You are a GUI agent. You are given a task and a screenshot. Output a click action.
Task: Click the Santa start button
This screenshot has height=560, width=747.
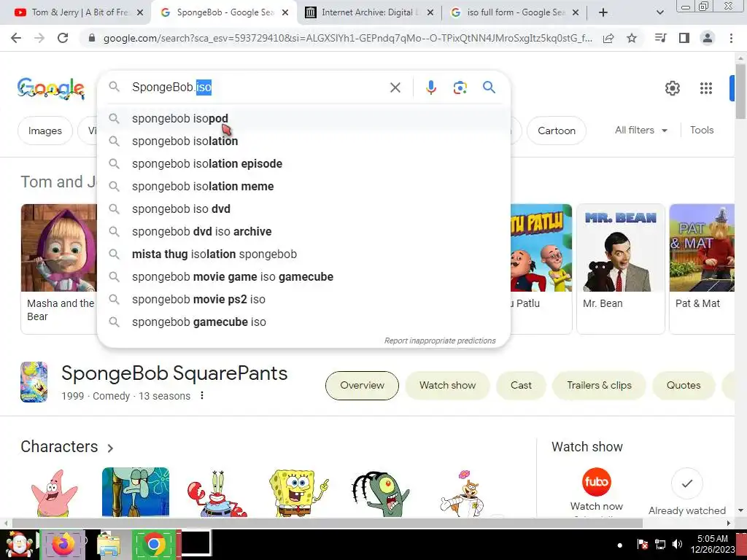(19, 545)
